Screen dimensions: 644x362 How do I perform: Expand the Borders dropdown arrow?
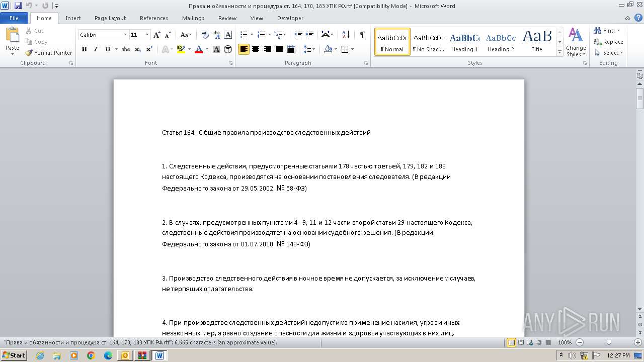tap(352, 49)
